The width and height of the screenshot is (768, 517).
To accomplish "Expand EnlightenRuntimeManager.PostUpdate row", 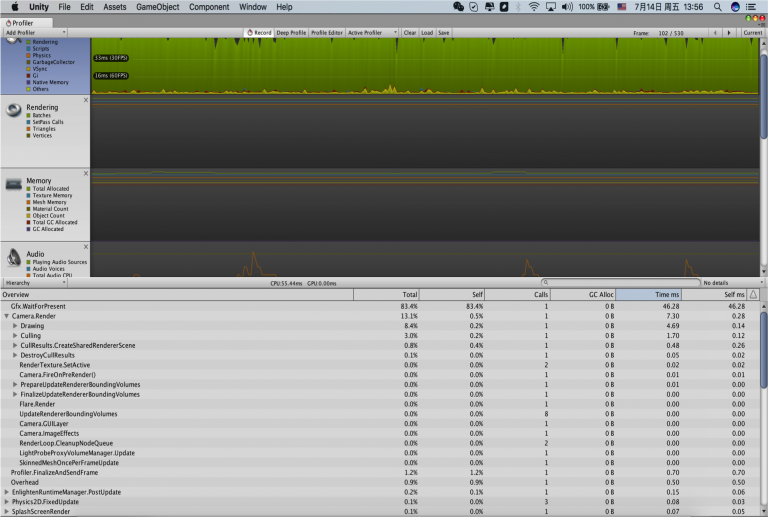I will tap(6, 493).
